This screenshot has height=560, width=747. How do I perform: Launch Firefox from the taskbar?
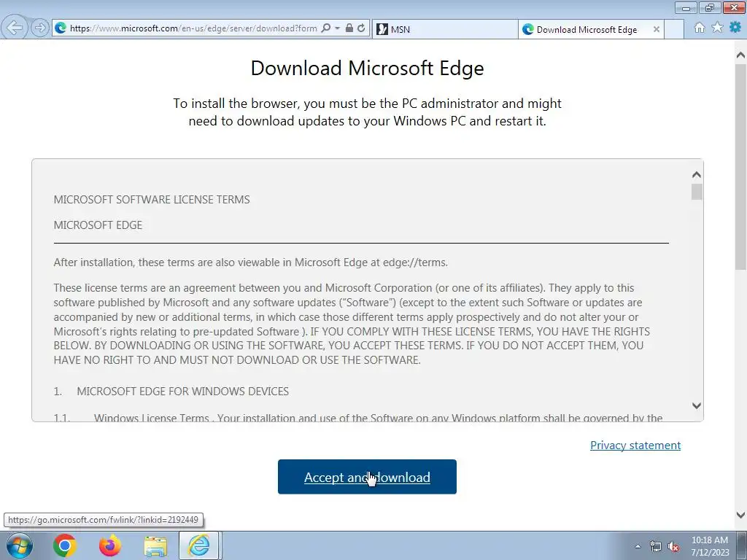[110, 545]
